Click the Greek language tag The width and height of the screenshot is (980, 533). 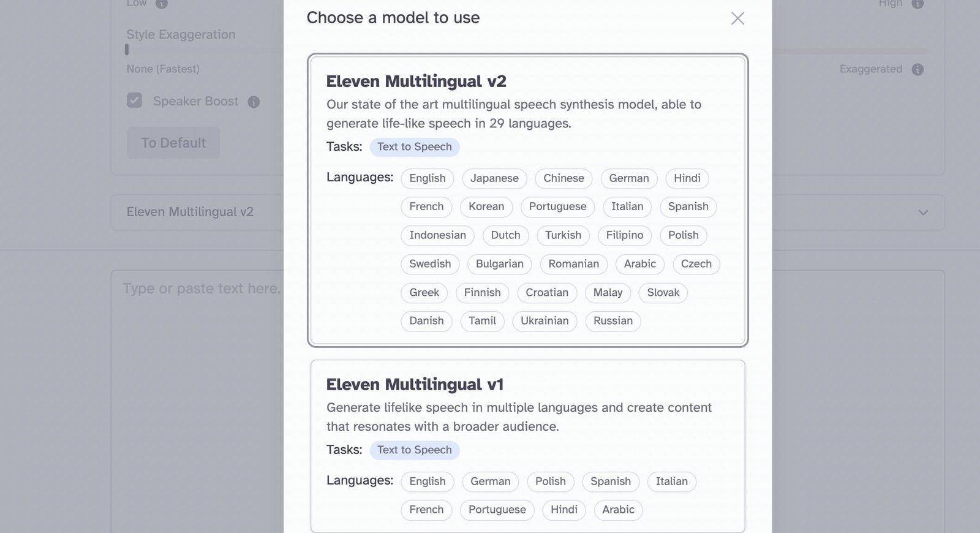pos(424,293)
